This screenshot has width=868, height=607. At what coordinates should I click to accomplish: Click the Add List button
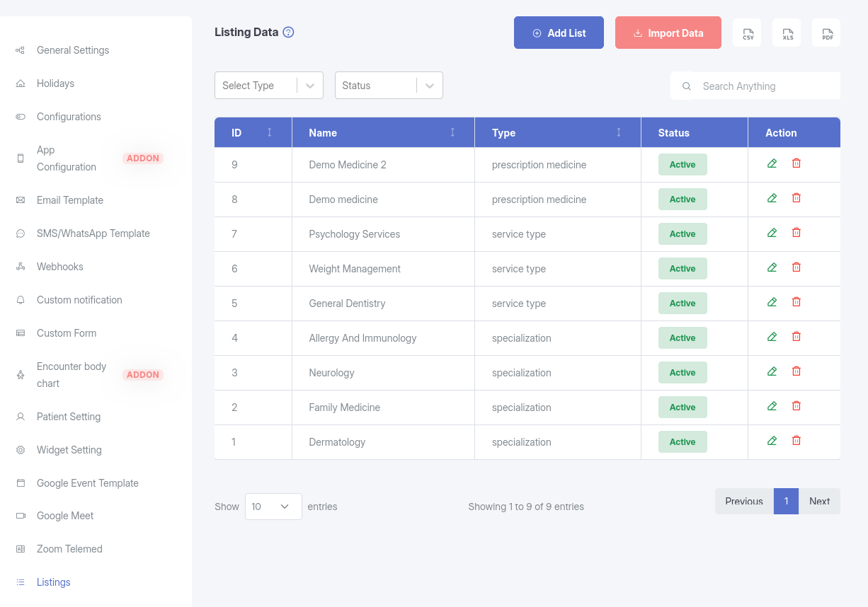[x=559, y=33]
